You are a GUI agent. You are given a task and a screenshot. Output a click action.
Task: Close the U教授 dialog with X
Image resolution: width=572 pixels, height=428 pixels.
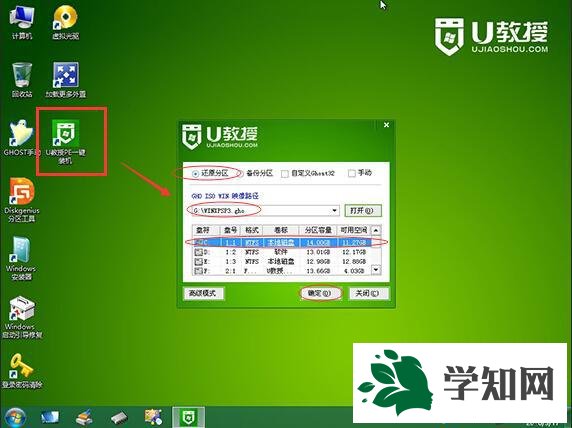tap(386, 125)
